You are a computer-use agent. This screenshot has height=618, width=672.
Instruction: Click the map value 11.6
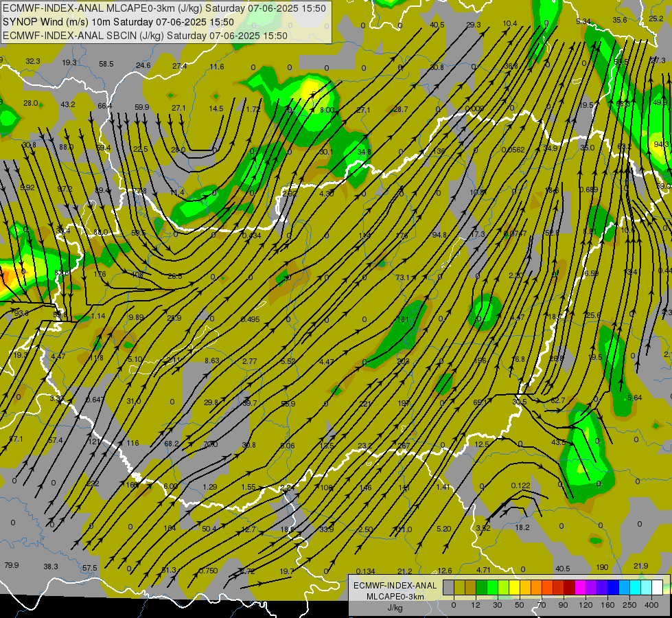(217, 67)
